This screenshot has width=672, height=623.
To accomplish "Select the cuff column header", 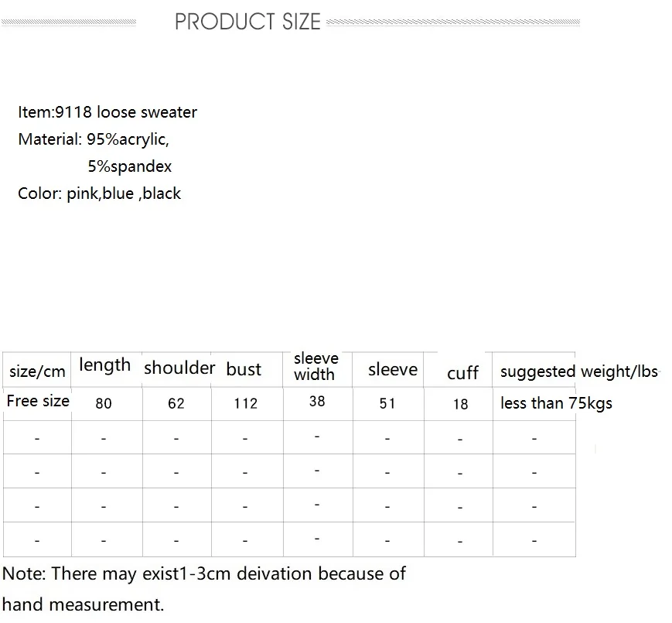I will click(x=462, y=373).
